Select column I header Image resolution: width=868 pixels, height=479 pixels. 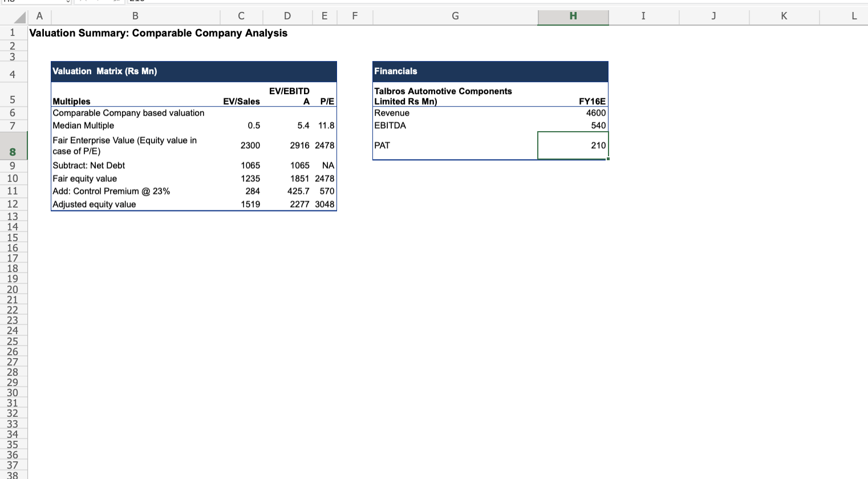tap(643, 17)
